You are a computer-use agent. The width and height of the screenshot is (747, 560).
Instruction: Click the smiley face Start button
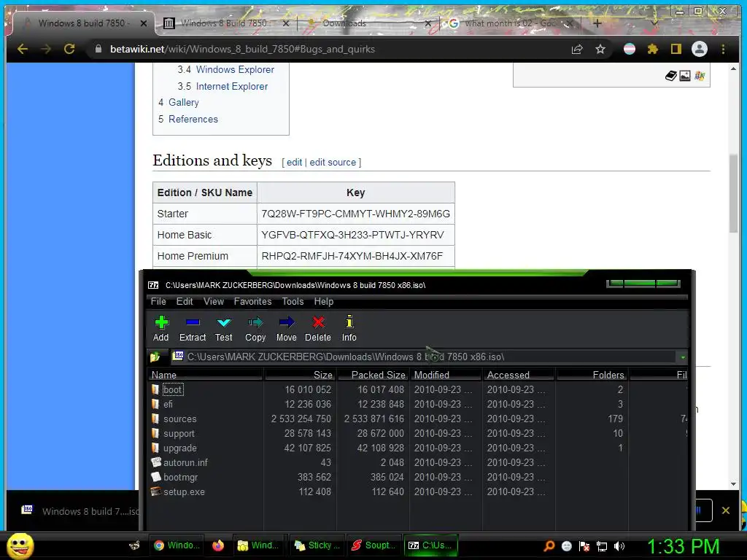coord(20,545)
